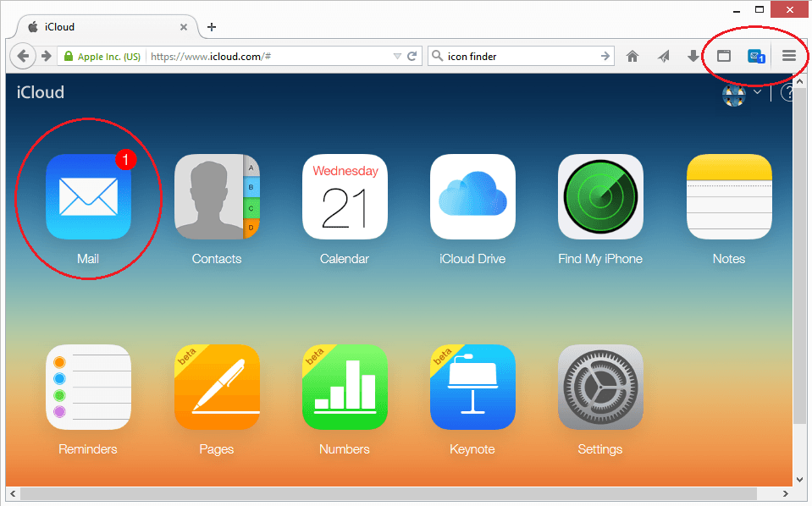The width and height of the screenshot is (812, 506).
Task: Launch iCloud Drive
Action: (472, 196)
